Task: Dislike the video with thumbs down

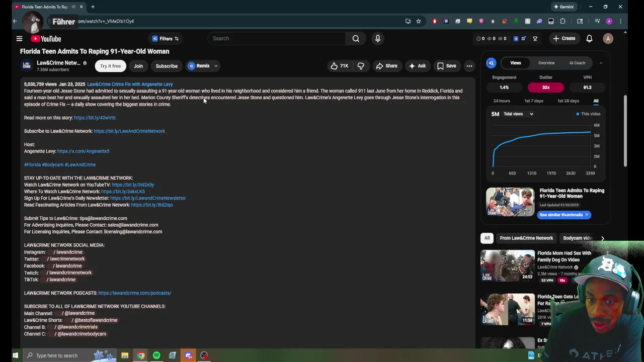Action: (x=361, y=66)
